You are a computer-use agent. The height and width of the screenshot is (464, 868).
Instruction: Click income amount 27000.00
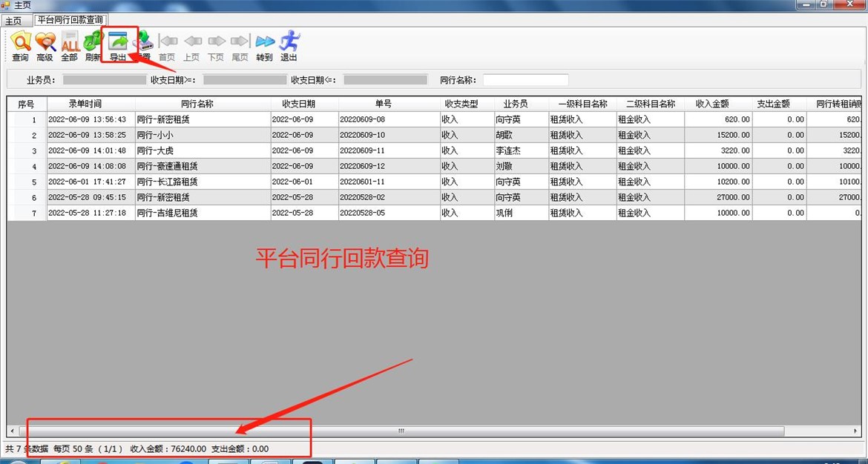[718, 197]
